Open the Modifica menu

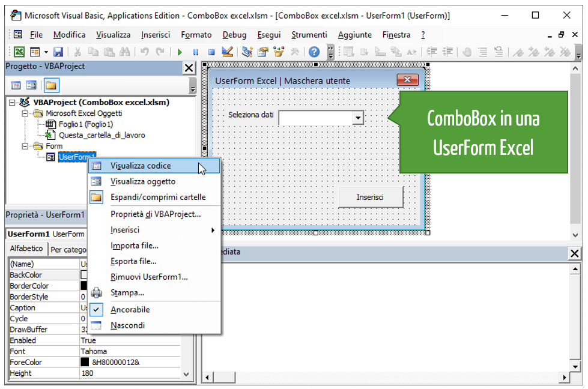(70, 35)
